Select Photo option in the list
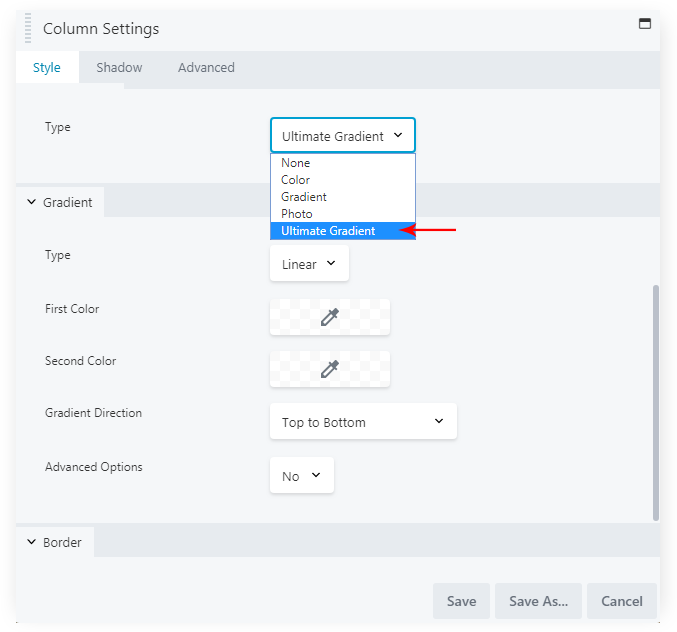This screenshot has width=677, height=632. coord(297,214)
